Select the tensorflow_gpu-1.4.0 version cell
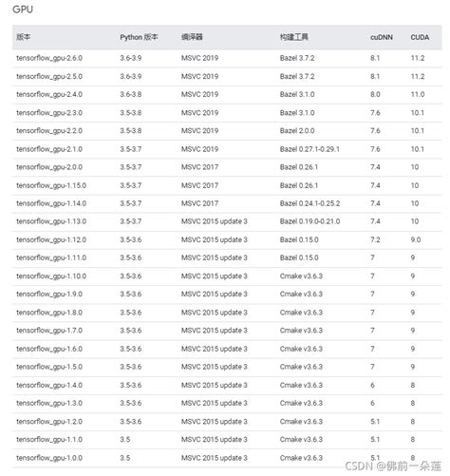The width and height of the screenshot is (450, 476). 49,386
